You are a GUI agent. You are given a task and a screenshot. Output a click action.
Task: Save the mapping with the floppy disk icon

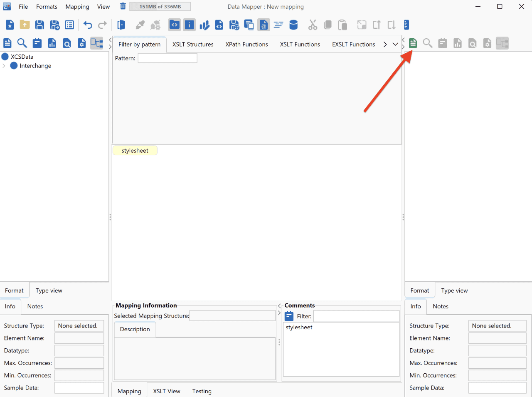pos(39,25)
